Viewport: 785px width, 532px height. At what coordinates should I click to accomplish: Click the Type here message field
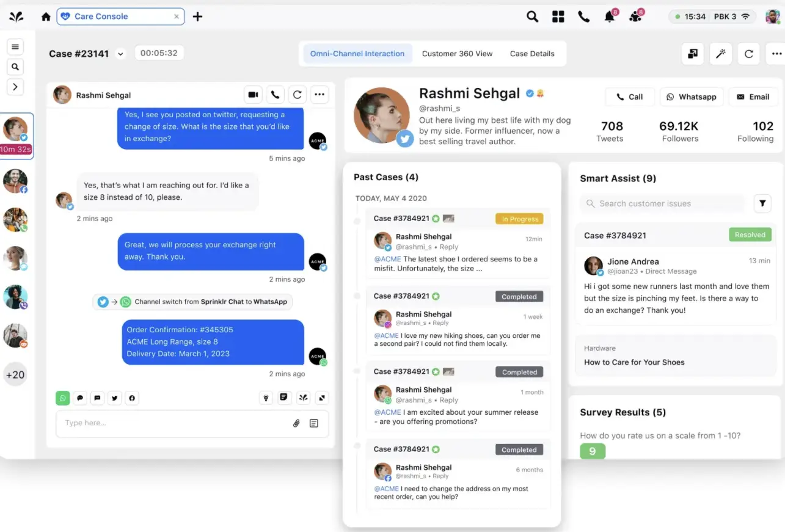coord(192,423)
